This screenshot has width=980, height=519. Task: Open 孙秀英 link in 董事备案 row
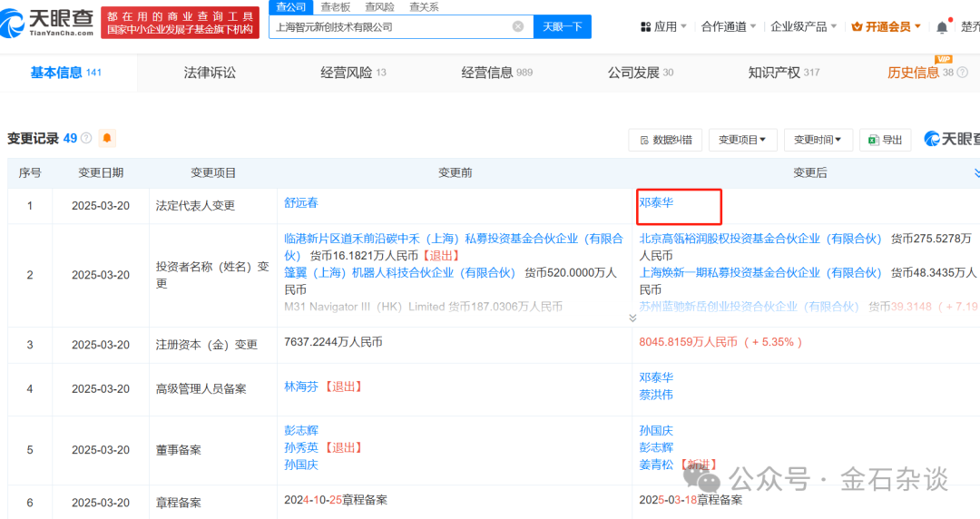301,447
